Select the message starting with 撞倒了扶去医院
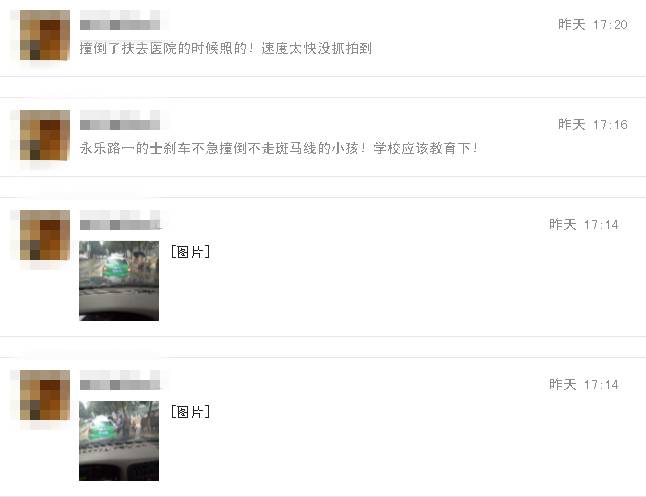The width and height of the screenshot is (646, 497). click(226, 49)
